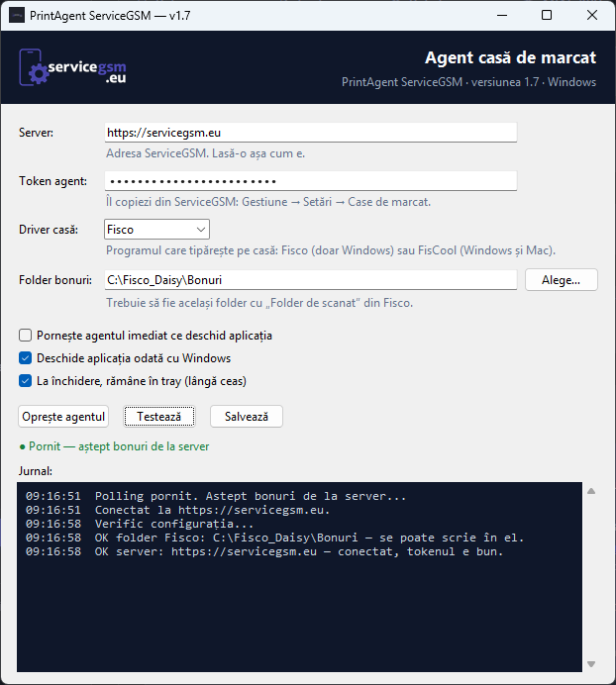This screenshot has width=616, height=685.
Task: Select log line 'Polling pornit. Astept bonuri de la server...'
Action: tap(251, 496)
